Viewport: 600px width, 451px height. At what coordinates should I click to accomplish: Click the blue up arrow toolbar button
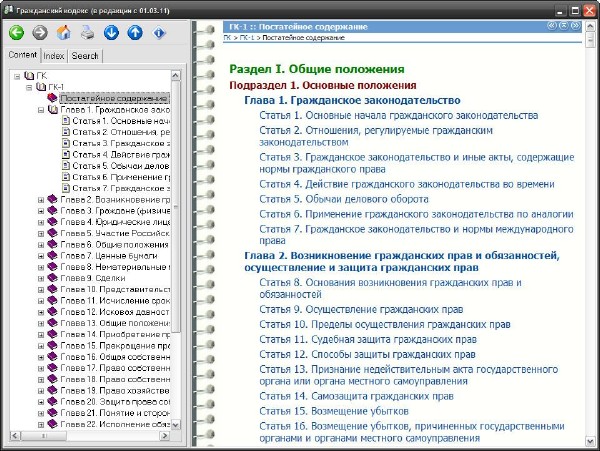tap(135, 32)
